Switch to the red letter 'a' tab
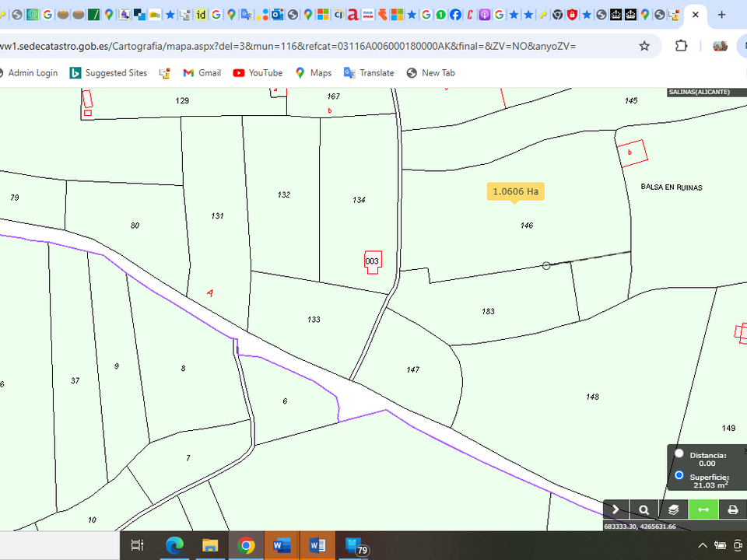Image resolution: width=747 pixels, height=560 pixels. point(352,15)
